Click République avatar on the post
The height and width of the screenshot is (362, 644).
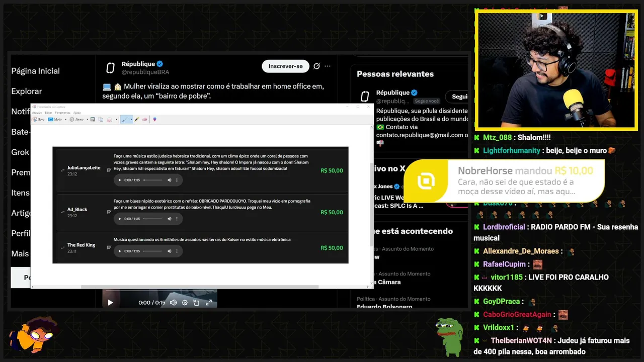click(110, 68)
